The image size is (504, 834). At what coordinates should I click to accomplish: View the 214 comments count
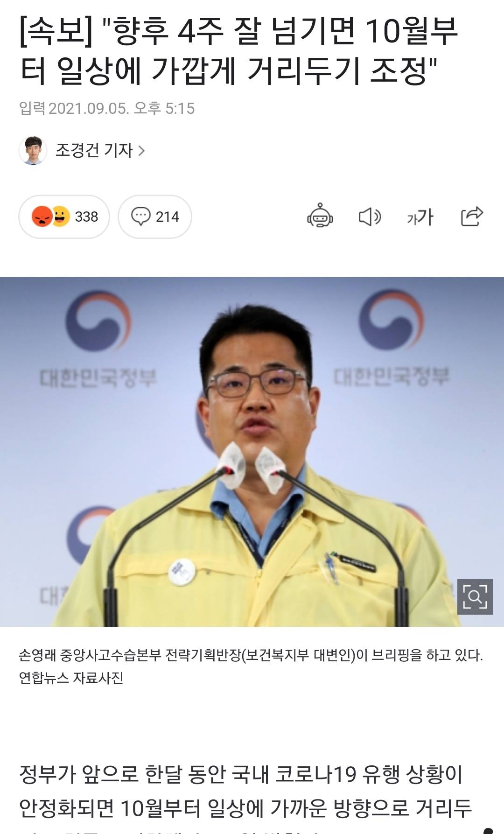[x=168, y=217]
